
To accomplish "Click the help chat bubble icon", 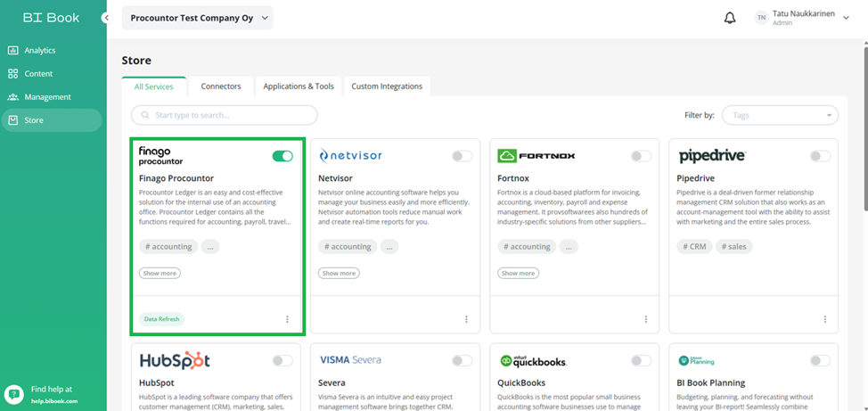I will 14,394.
